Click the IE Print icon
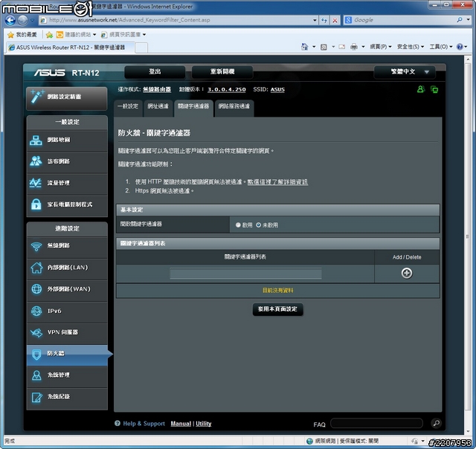The width and height of the screenshot is (476, 449). click(x=354, y=47)
